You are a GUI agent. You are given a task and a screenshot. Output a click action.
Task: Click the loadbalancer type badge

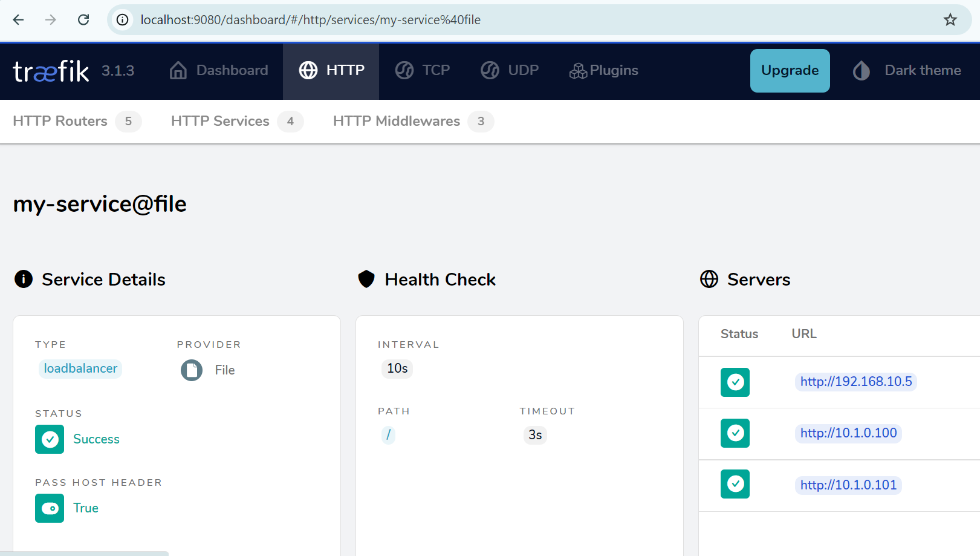[80, 368]
